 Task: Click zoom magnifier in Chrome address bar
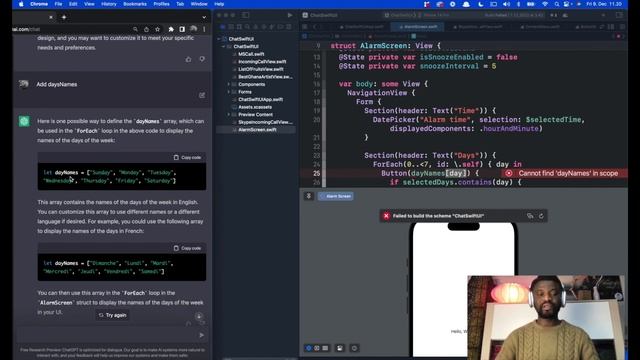tap(135, 29)
